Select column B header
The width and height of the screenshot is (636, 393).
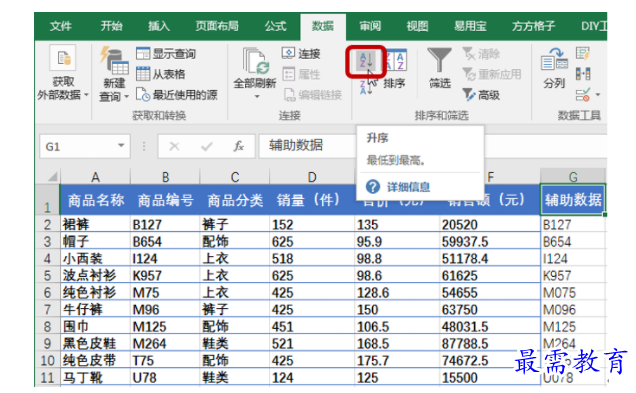click(165, 177)
